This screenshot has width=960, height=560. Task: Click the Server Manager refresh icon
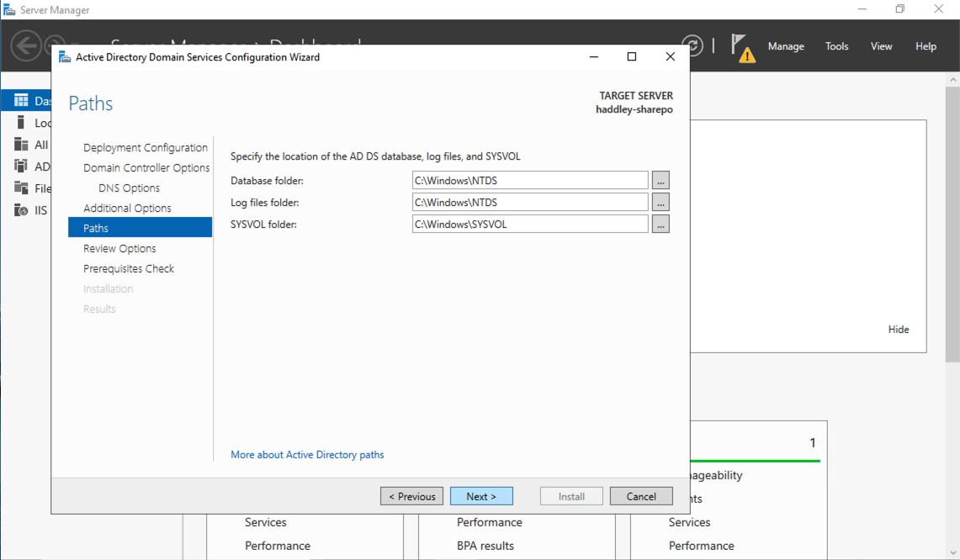pyautogui.click(x=693, y=46)
